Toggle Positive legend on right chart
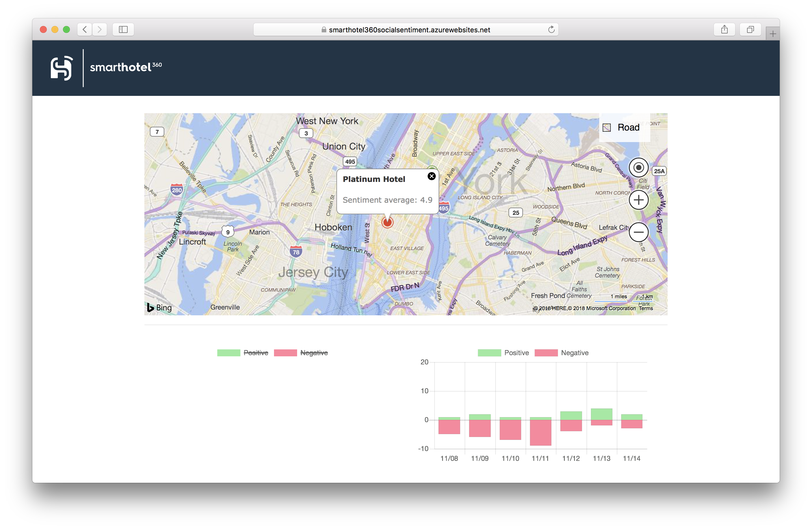 tap(516, 353)
